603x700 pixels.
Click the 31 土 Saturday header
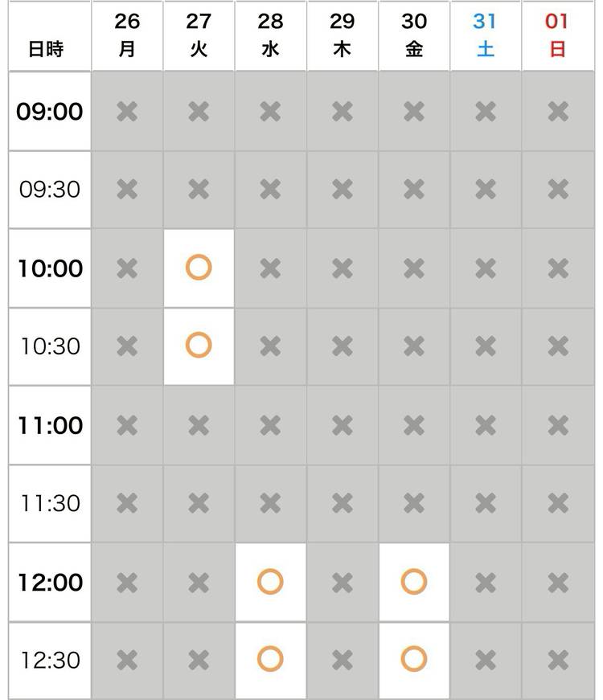click(x=486, y=35)
